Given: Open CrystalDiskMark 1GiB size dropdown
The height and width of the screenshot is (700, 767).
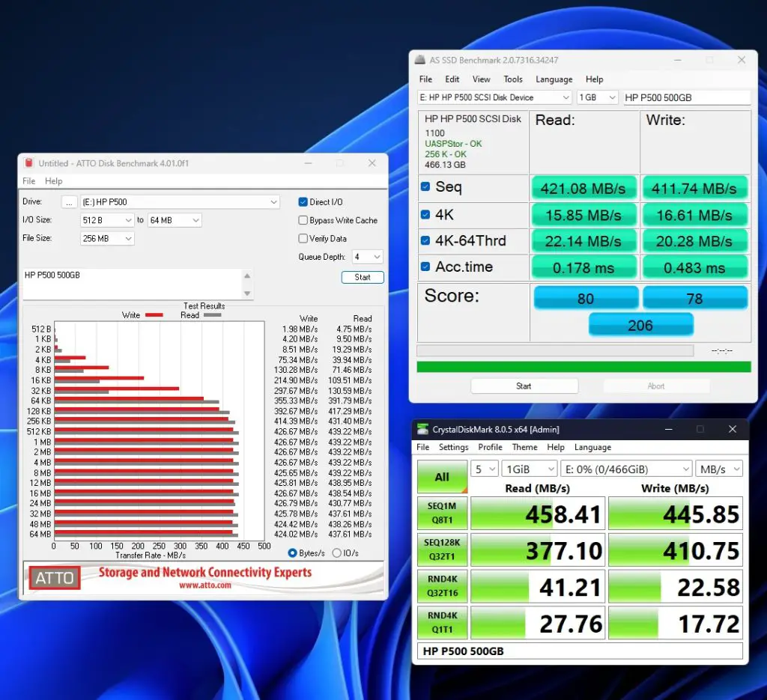Looking at the screenshot, I should [x=530, y=469].
